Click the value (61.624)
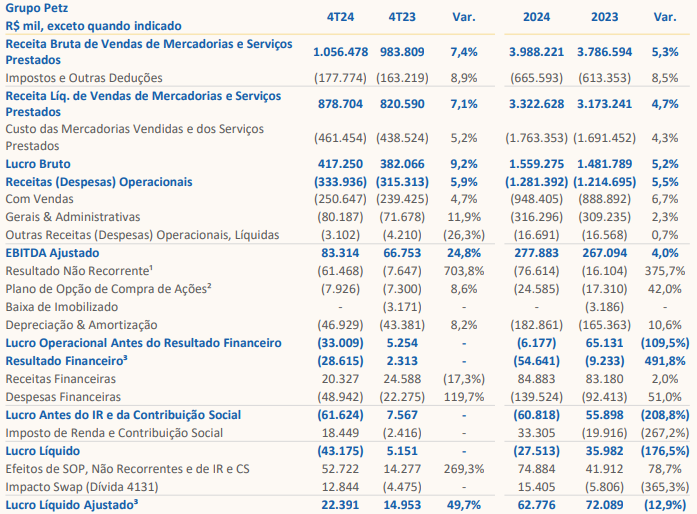The width and height of the screenshot is (697, 514). (x=340, y=415)
